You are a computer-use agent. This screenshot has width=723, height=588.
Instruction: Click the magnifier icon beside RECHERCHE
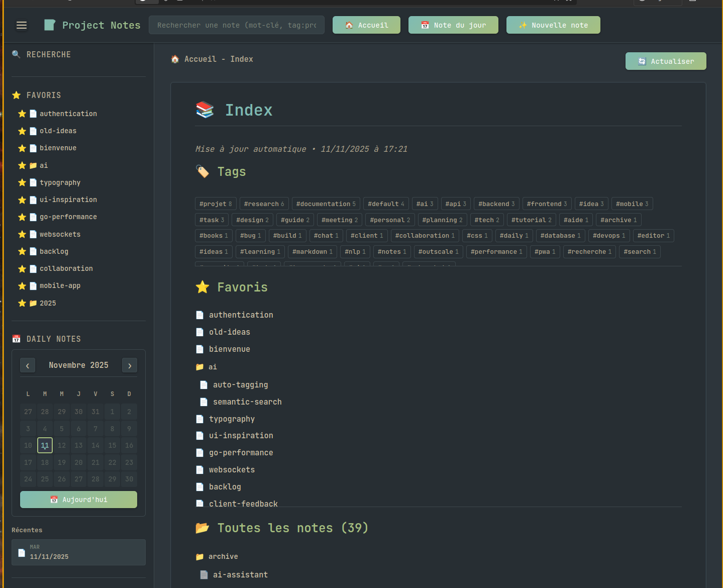click(x=16, y=54)
